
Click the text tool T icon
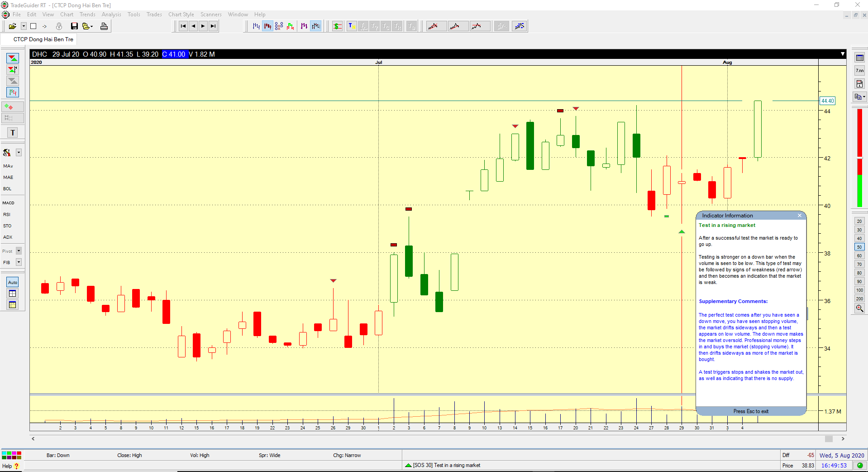point(13,133)
